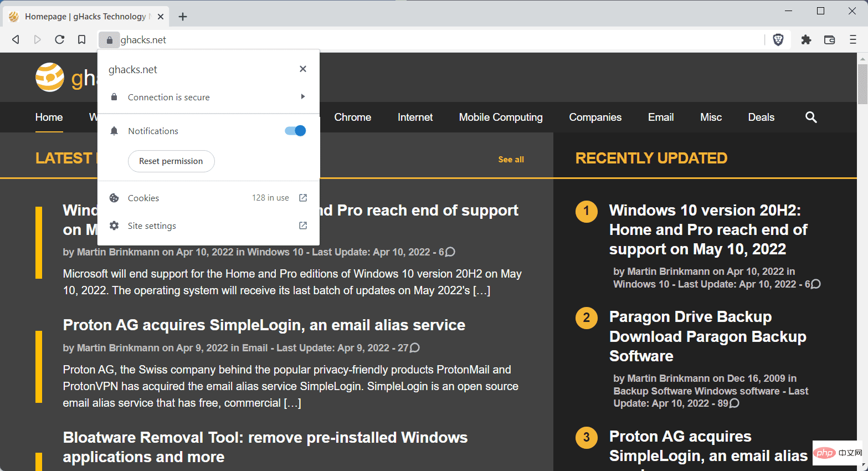Viewport: 868px width, 471px height.
Task: Open comment bubble in Paragon Drive Backup entry
Action: [734, 403]
